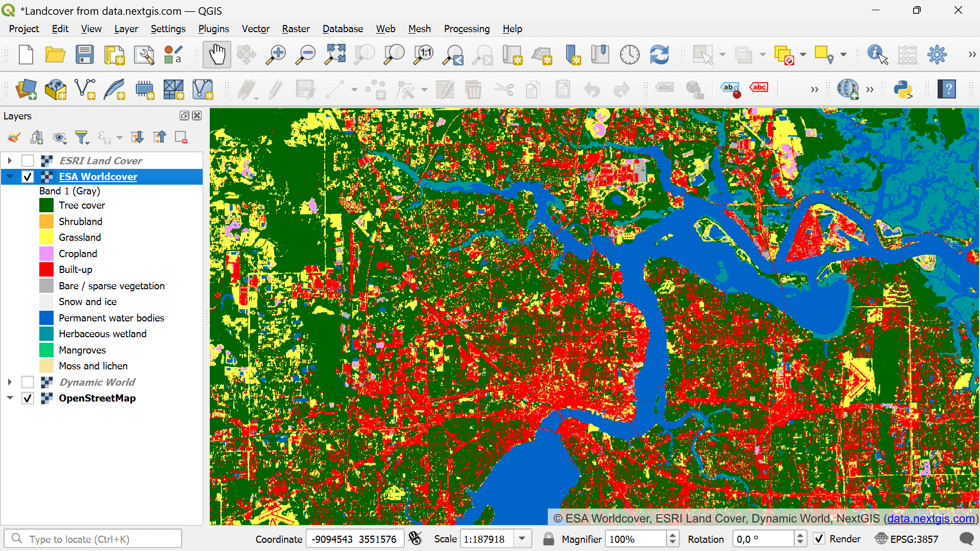Click EPSG:3857 CRS button

(906, 539)
